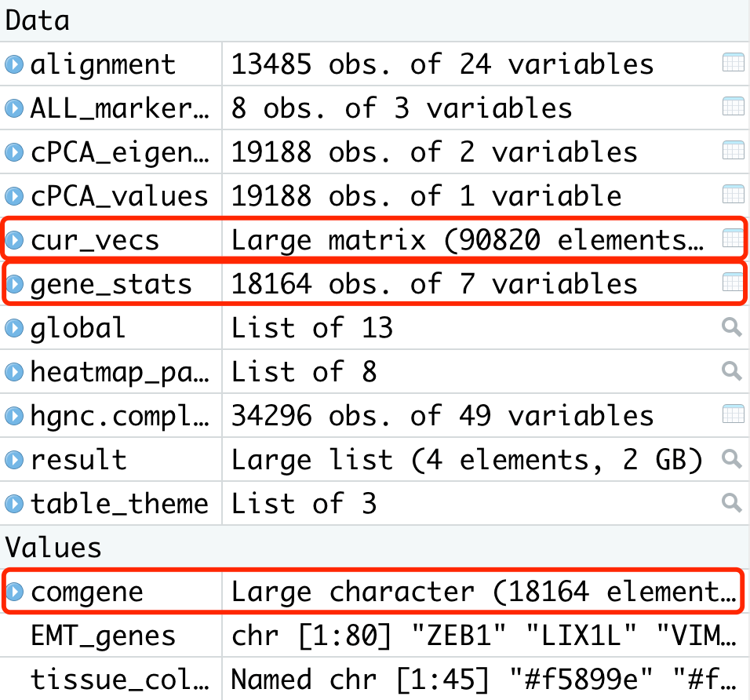Viewport: 750px width, 700px height.
Task: Inspect heatmap_pa list magnifier icon
Action: pos(732,371)
